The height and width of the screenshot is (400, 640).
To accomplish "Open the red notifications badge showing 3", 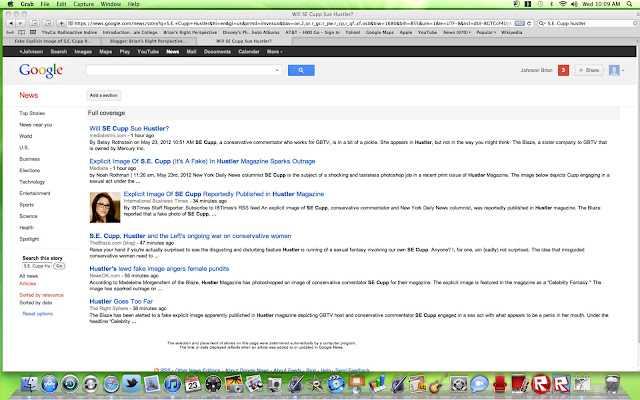I will [563, 70].
